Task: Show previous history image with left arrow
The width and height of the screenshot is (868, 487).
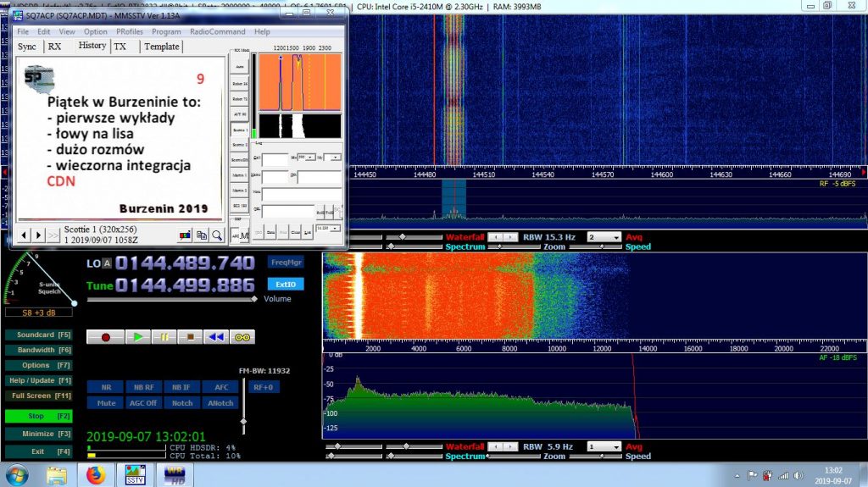Action: tap(24, 235)
